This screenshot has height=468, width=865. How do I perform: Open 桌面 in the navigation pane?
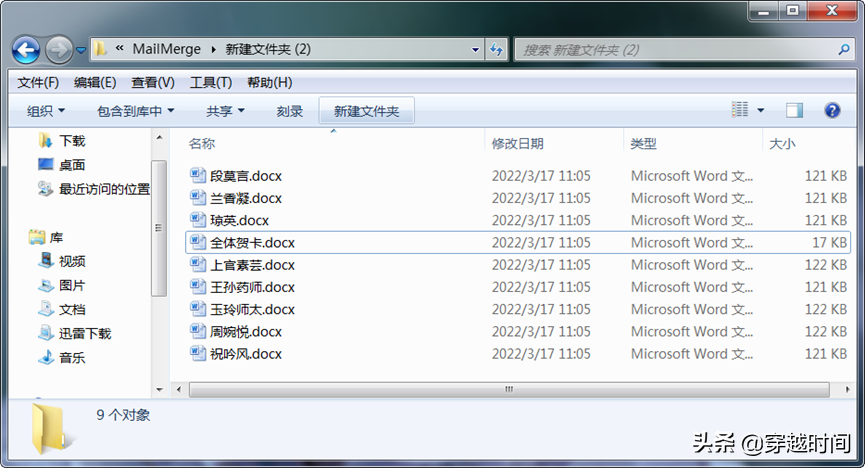[x=72, y=164]
